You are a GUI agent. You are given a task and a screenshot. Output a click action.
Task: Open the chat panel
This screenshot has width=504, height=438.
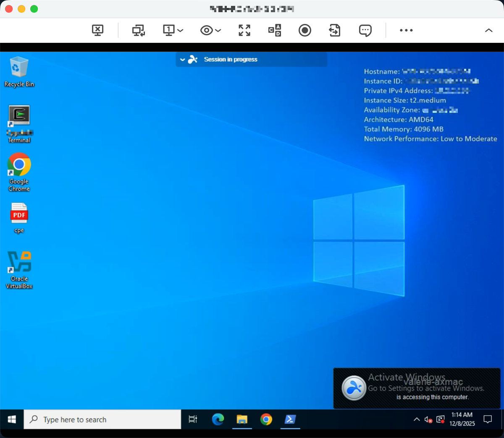tap(365, 30)
